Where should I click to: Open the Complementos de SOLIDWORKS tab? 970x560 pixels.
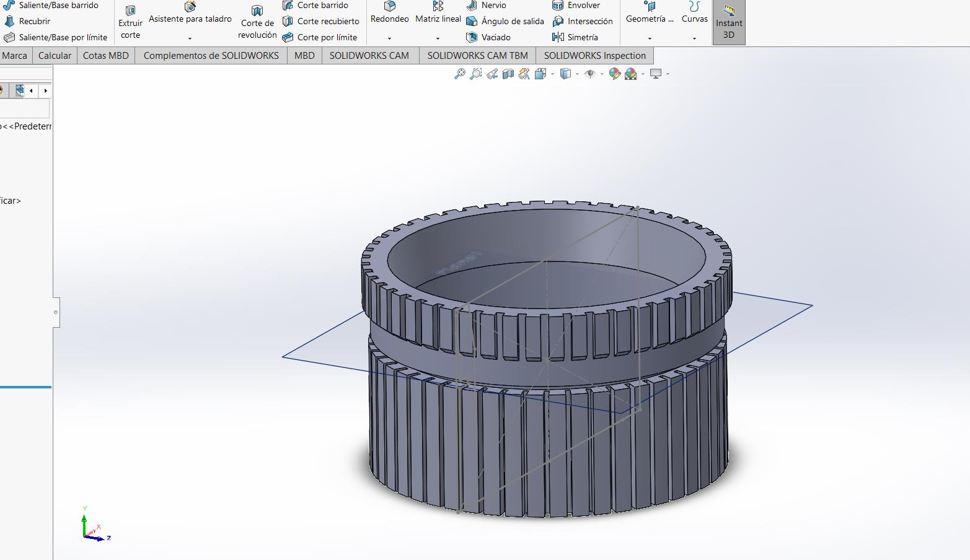click(211, 56)
